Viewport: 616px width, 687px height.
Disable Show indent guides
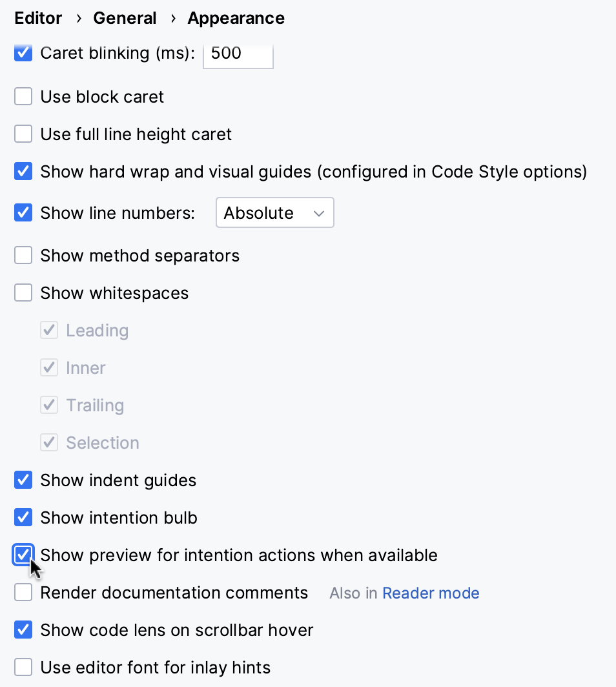[23, 480]
